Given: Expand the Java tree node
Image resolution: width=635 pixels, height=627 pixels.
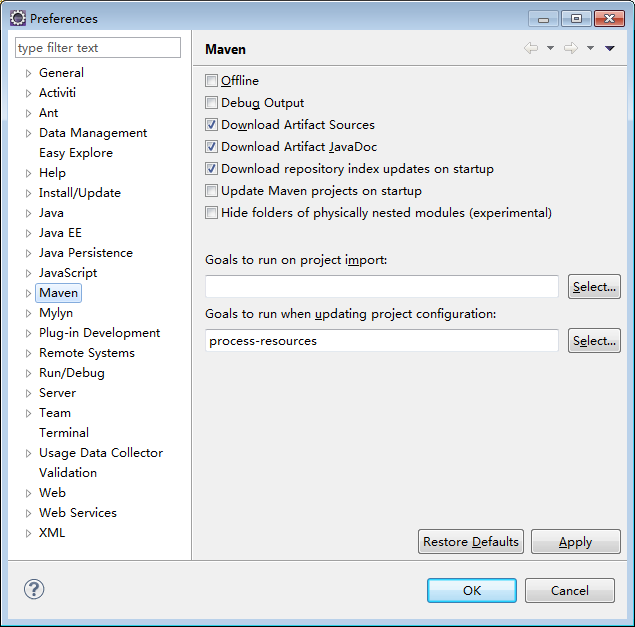Looking at the screenshot, I should [x=28, y=213].
